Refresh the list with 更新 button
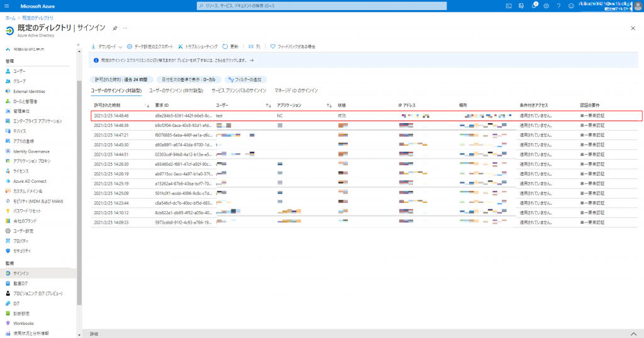Screen dimensions: 644x338 point(230,46)
